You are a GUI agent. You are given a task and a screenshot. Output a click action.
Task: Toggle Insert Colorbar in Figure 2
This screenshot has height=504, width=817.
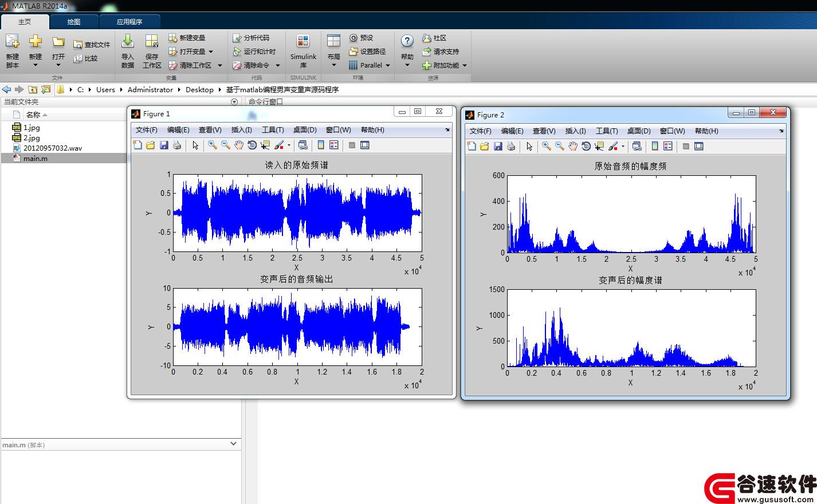click(655, 146)
